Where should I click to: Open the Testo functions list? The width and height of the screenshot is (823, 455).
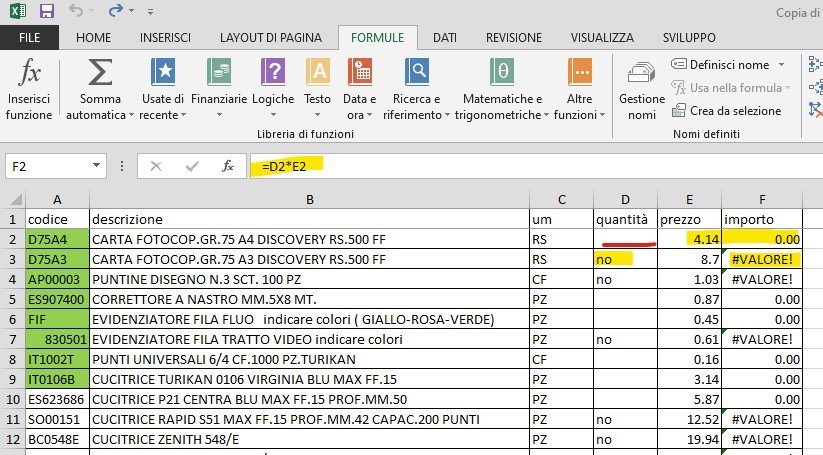click(x=318, y=89)
